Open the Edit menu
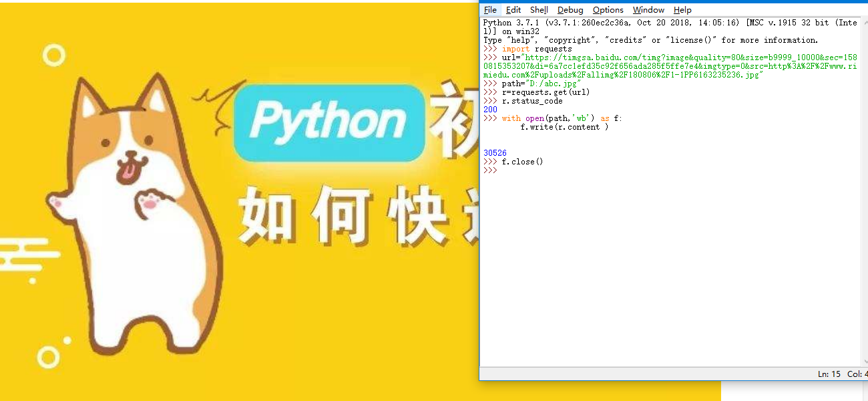 (x=513, y=10)
